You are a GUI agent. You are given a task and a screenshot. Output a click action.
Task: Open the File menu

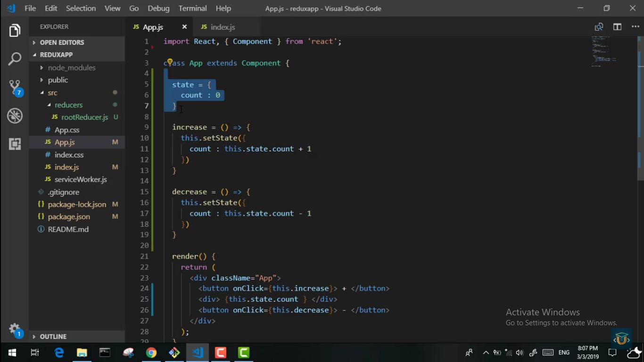[30, 8]
